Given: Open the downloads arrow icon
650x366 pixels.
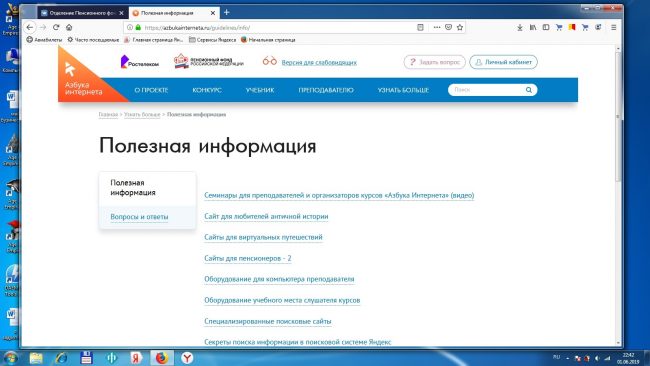Looking at the screenshot, I should coord(519,27).
